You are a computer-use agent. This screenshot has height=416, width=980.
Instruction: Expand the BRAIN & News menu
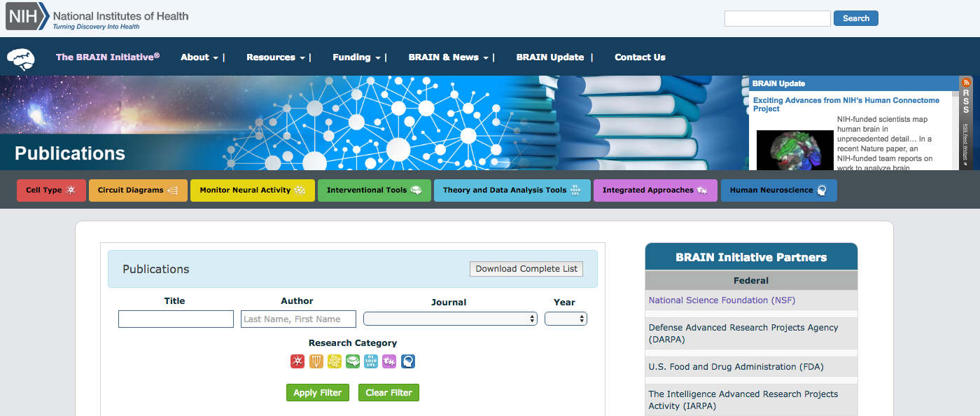(448, 57)
